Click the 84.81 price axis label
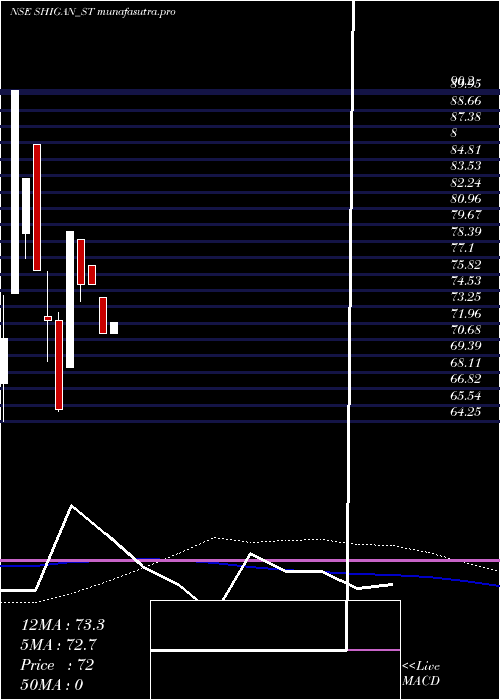This screenshot has width=500, height=700. 466,150
